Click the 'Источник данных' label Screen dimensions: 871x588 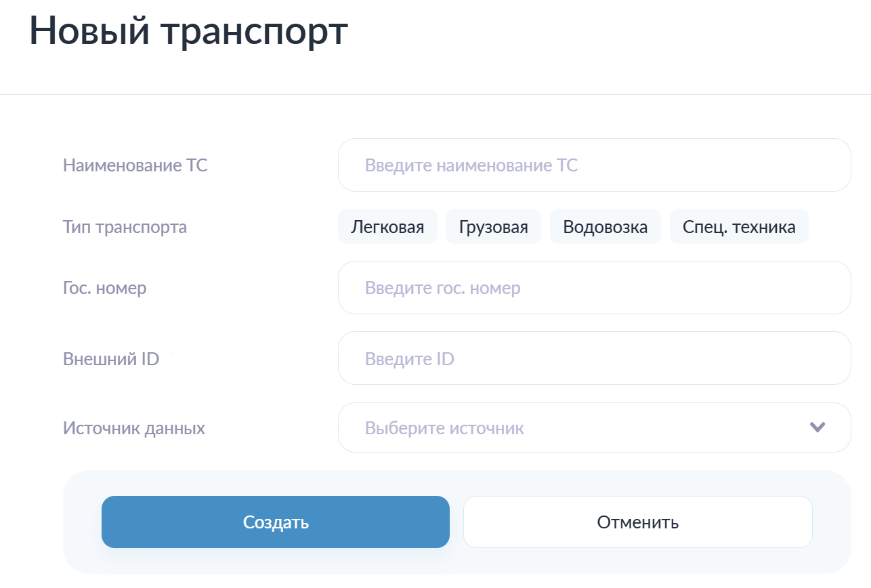pyautogui.click(x=134, y=428)
